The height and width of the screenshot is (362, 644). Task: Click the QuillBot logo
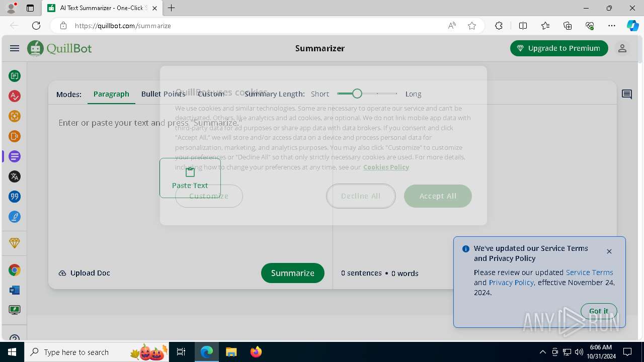tap(59, 48)
